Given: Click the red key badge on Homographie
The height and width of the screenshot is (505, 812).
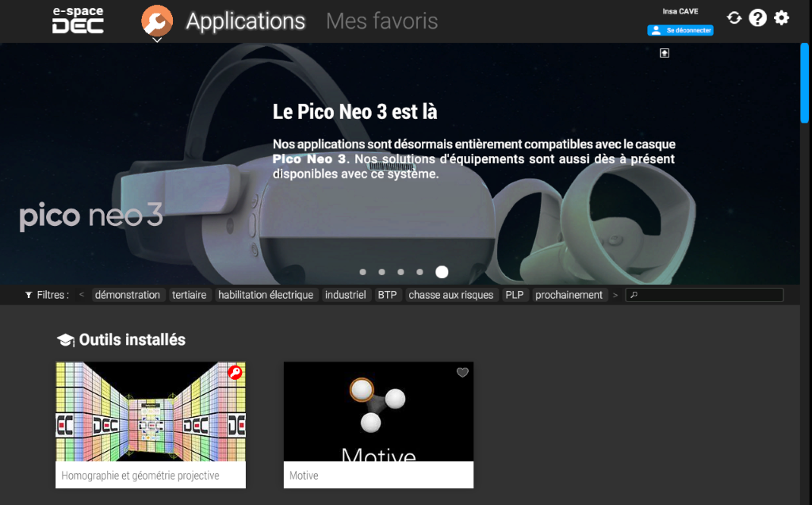Looking at the screenshot, I should pos(235,373).
